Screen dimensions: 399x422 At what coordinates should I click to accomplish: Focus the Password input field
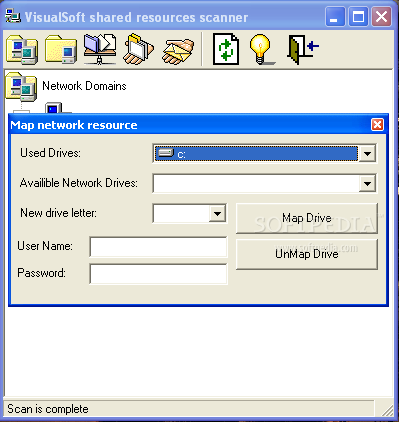(x=158, y=274)
